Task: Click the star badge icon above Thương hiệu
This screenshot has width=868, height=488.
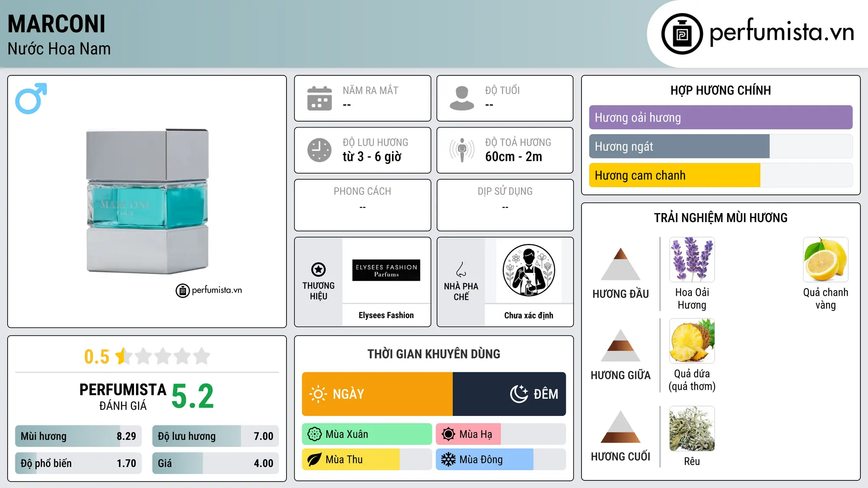Action: pyautogui.click(x=318, y=269)
